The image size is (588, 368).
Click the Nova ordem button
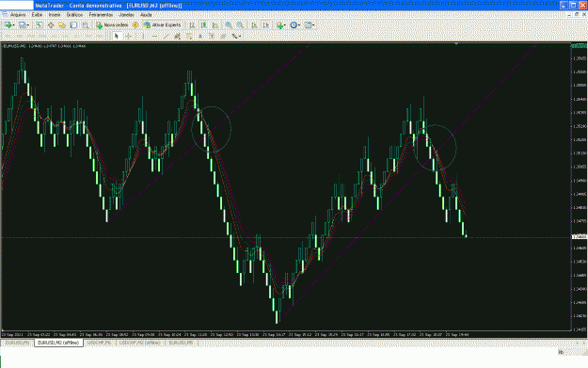point(112,25)
